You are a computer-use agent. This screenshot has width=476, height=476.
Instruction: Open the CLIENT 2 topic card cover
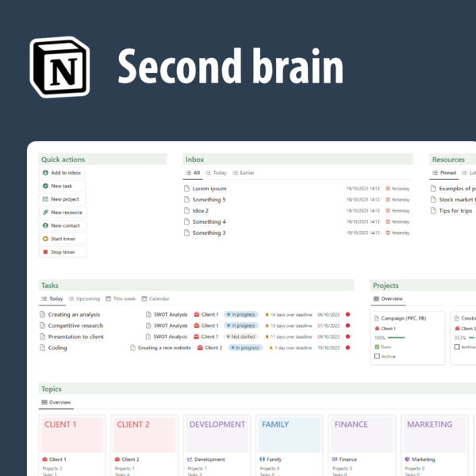144,435
